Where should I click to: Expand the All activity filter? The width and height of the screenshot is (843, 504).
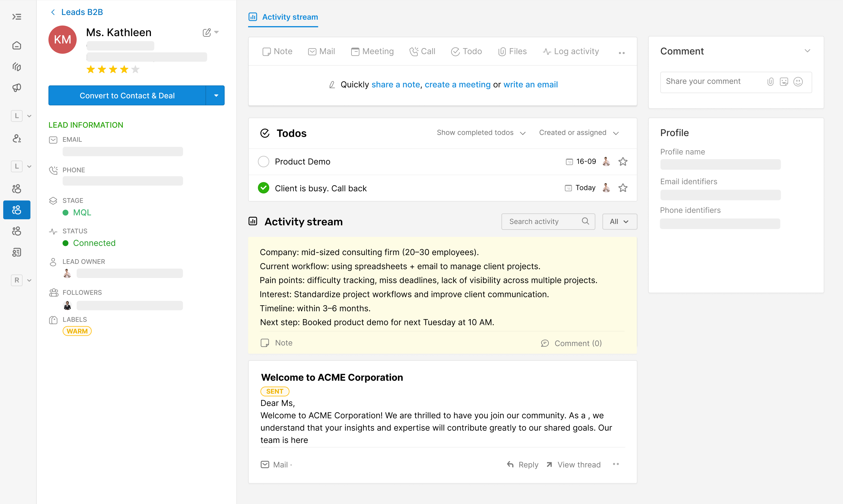(619, 221)
